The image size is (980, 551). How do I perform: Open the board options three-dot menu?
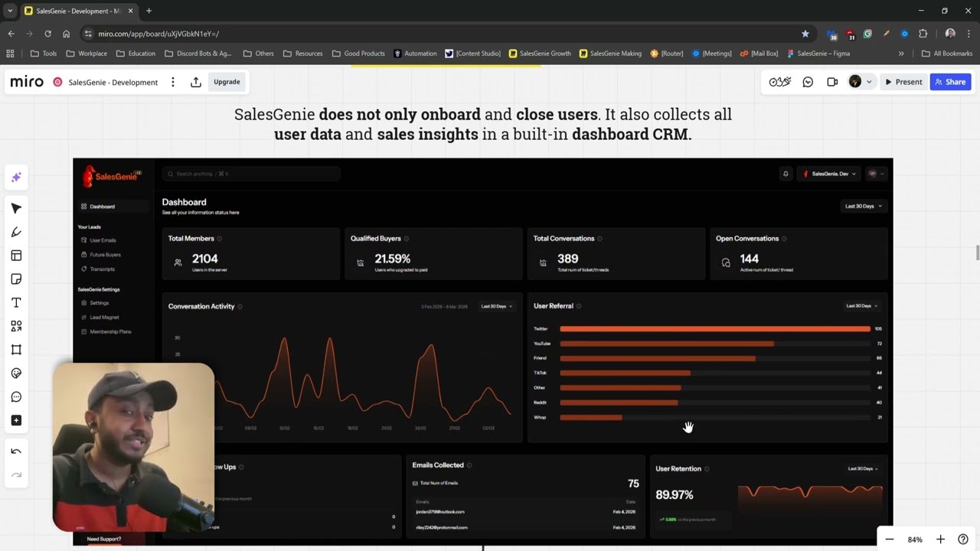pyautogui.click(x=173, y=82)
